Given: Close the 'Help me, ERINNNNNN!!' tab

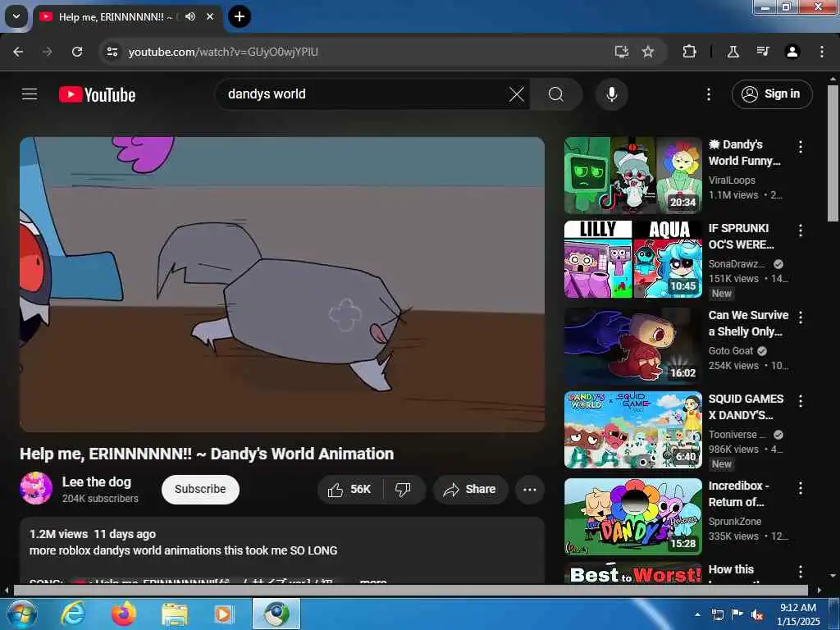Looking at the screenshot, I should pyautogui.click(x=210, y=16).
